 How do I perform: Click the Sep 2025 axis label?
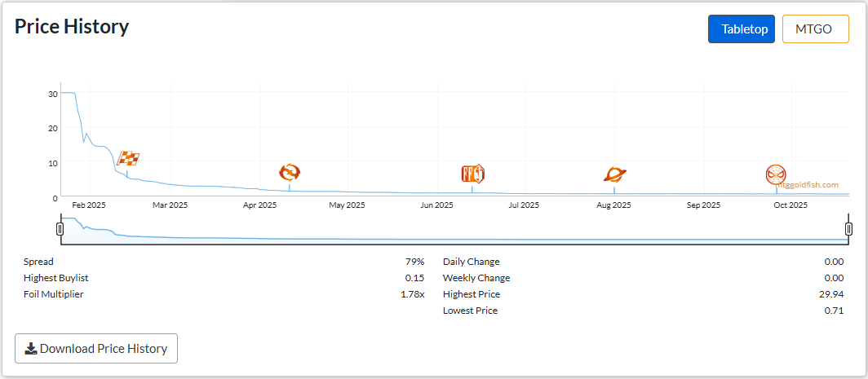703,205
